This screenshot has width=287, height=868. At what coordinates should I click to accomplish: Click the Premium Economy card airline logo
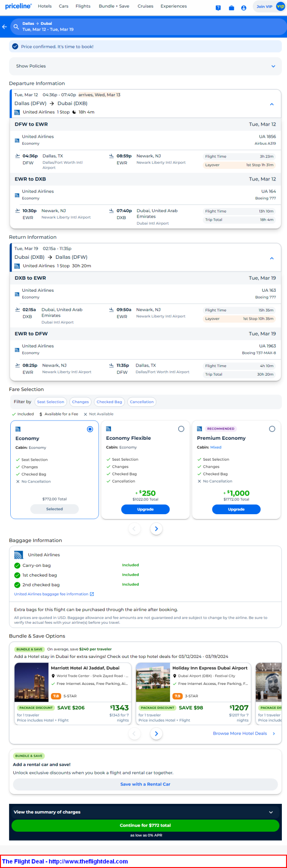(200, 429)
